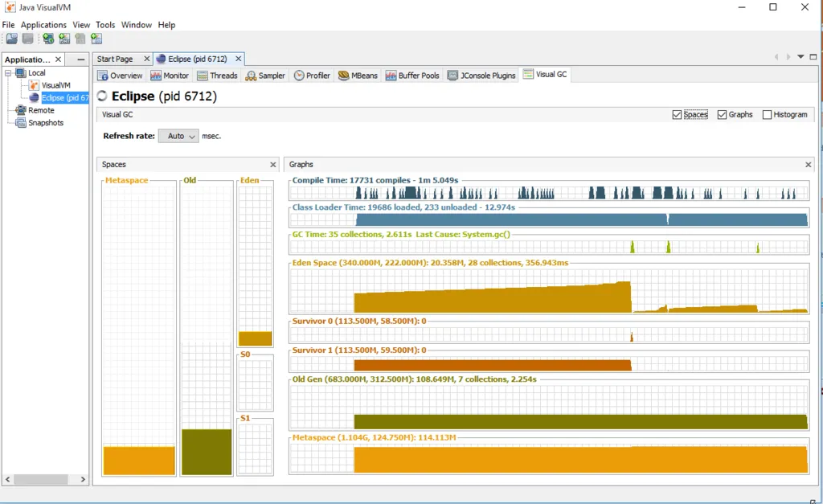Close the Applications panel
Image resolution: width=823 pixels, height=504 pixels.
click(58, 59)
